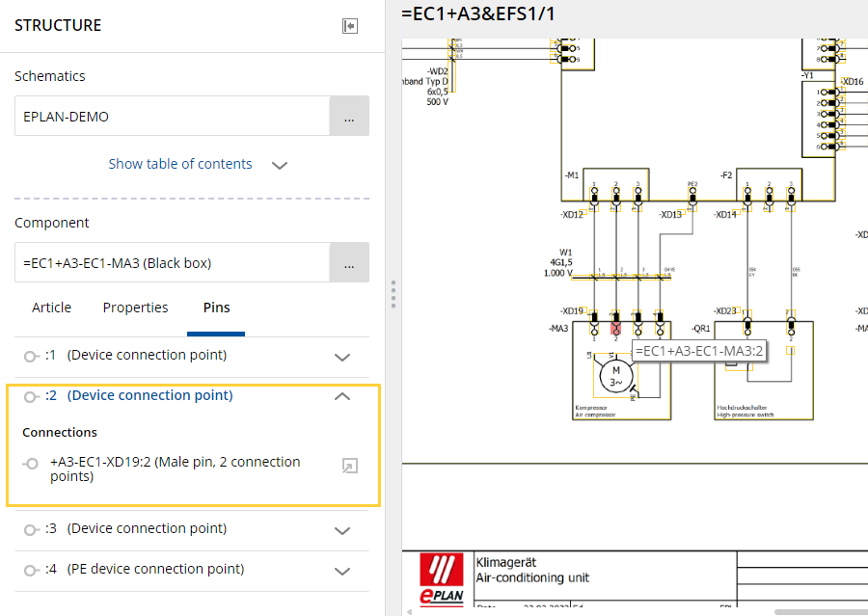
Task: Click the pin :3 connection point icon
Action: pos(32,529)
